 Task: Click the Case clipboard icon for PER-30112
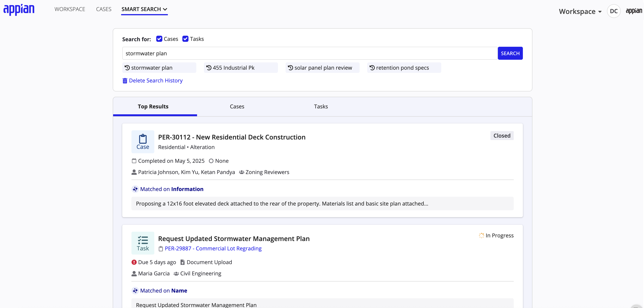pyautogui.click(x=143, y=142)
